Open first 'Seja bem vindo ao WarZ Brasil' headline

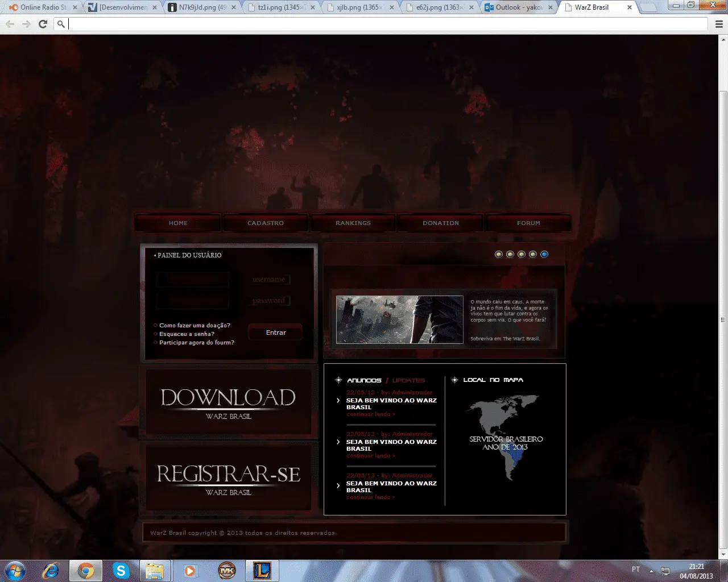point(391,404)
